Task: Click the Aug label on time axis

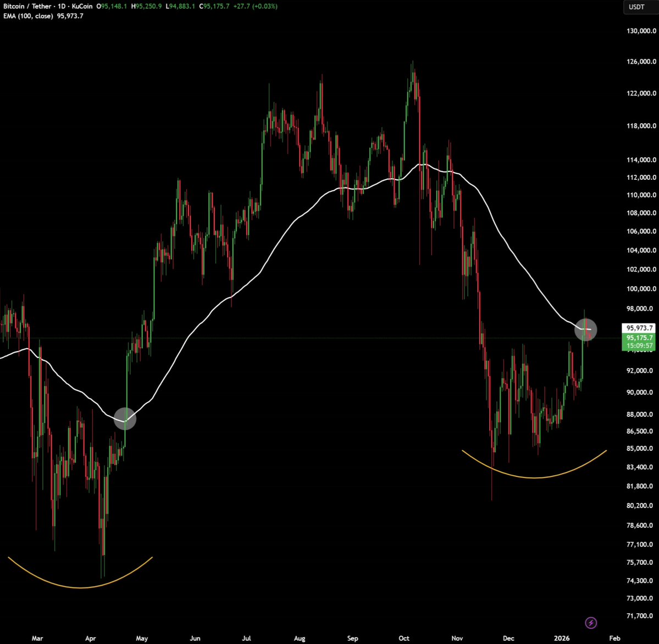Action: tap(300, 638)
